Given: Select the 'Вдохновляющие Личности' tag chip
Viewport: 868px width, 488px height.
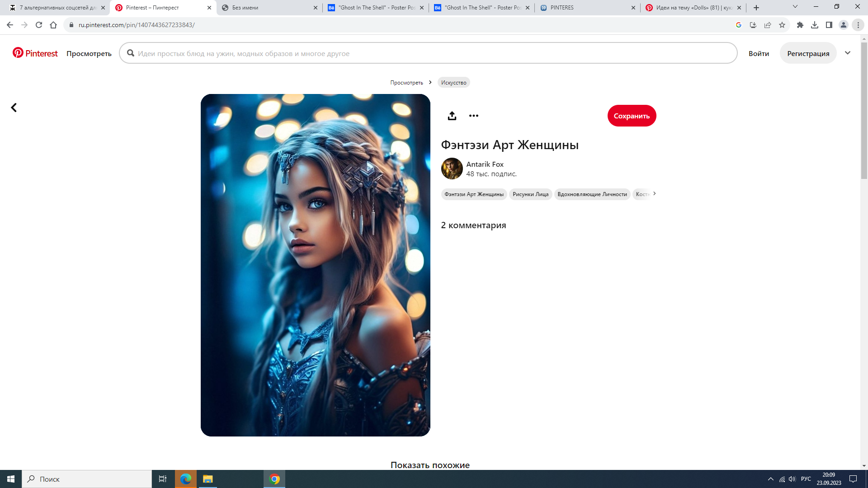Looking at the screenshot, I should (592, 194).
